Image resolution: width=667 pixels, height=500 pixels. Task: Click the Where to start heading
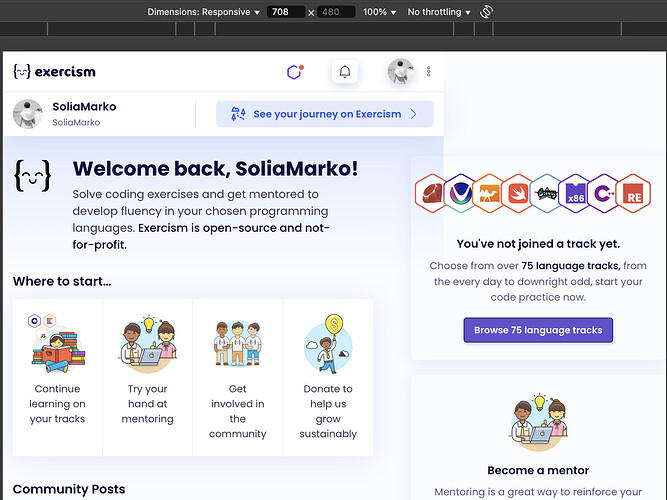[x=62, y=281]
